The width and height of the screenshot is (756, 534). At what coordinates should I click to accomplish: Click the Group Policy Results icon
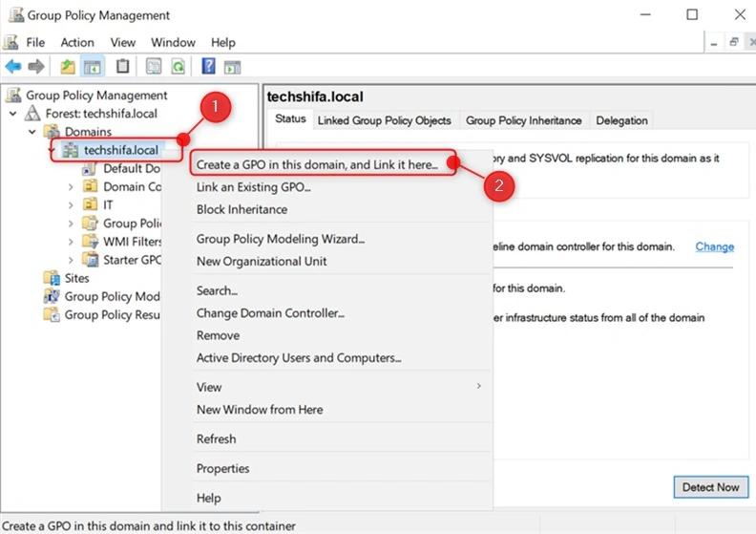[52, 314]
